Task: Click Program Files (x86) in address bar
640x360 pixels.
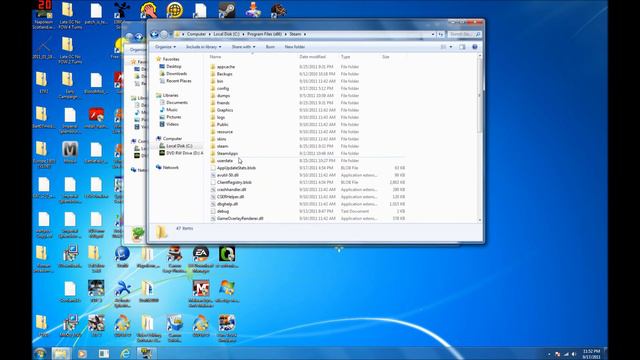Action: coord(264,34)
